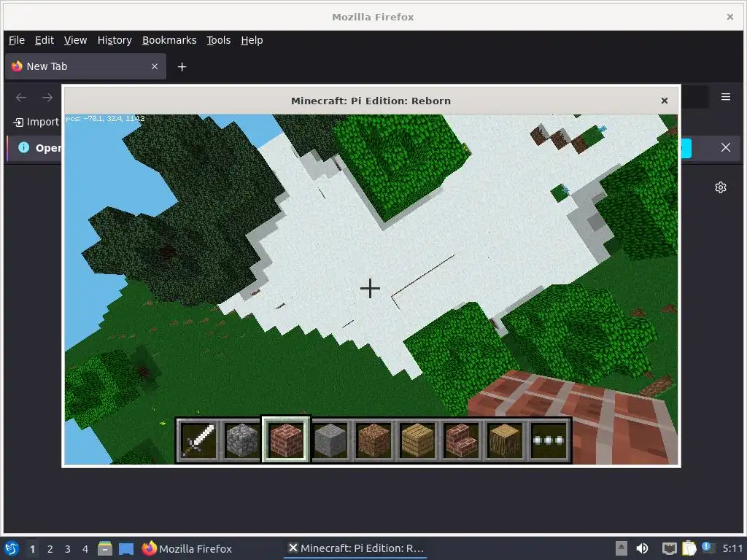Switch to workspace 3
The height and width of the screenshot is (560, 747).
click(68, 549)
